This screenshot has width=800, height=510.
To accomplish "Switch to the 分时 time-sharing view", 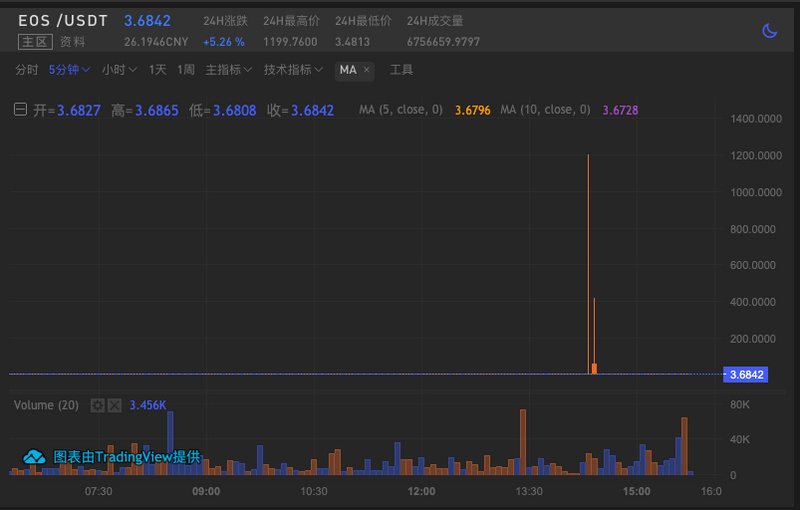I will click(x=27, y=70).
